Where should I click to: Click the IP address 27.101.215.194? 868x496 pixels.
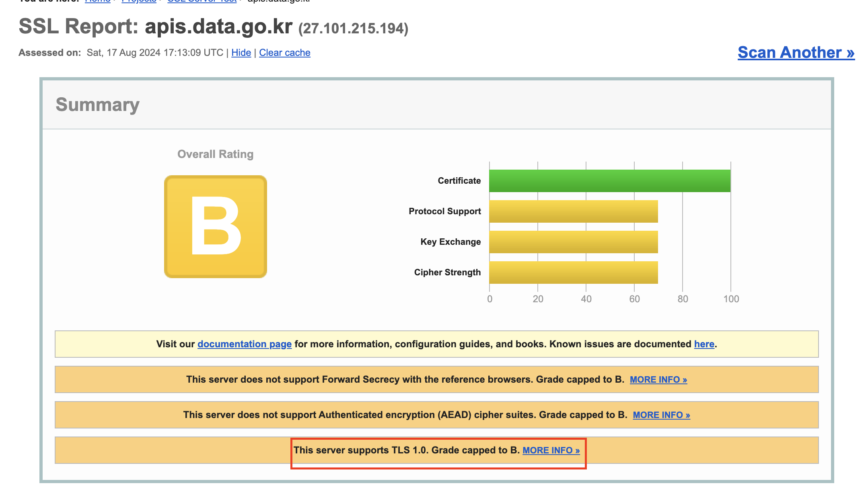pyautogui.click(x=353, y=29)
